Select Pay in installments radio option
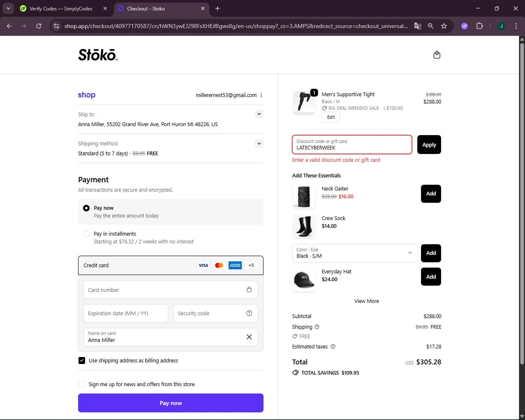 tap(86, 234)
